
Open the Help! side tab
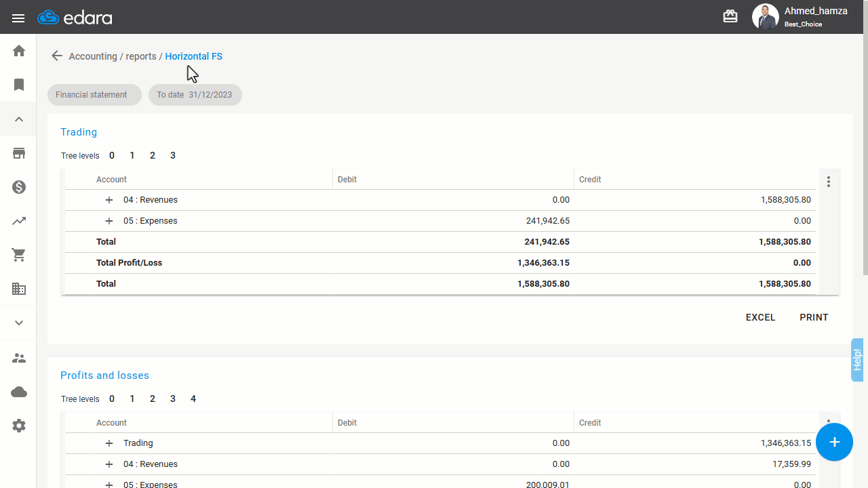(x=857, y=359)
